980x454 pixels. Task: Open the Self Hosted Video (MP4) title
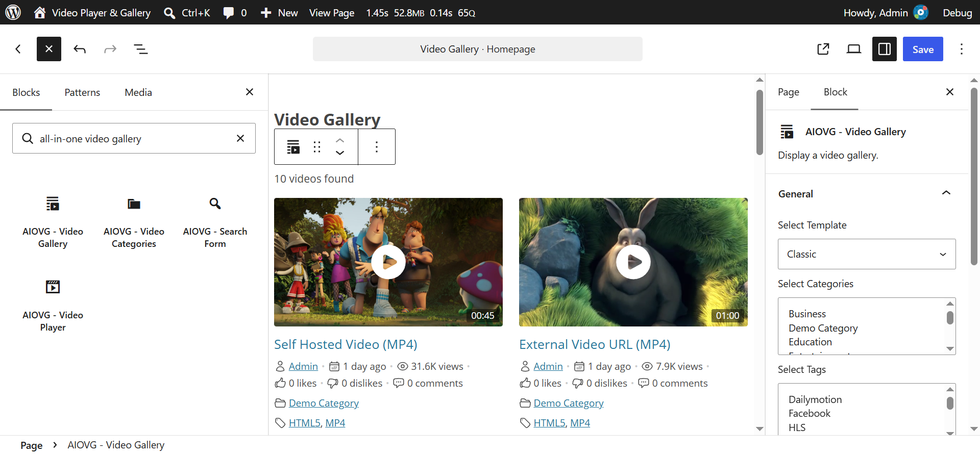pos(346,344)
